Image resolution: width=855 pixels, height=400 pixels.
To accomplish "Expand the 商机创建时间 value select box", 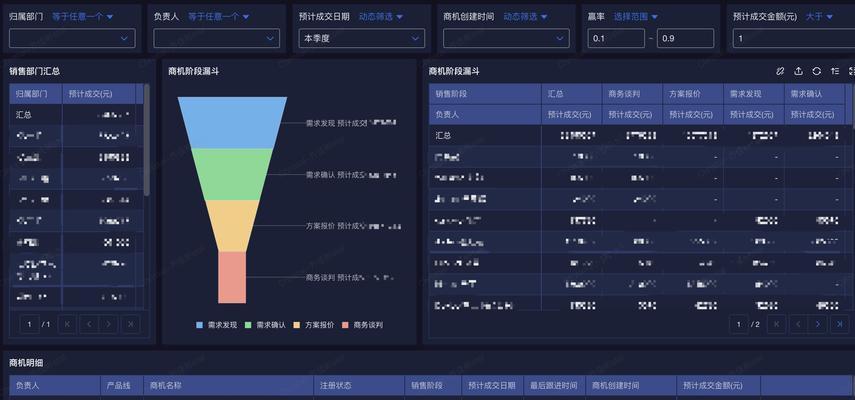I will click(x=506, y=38).
